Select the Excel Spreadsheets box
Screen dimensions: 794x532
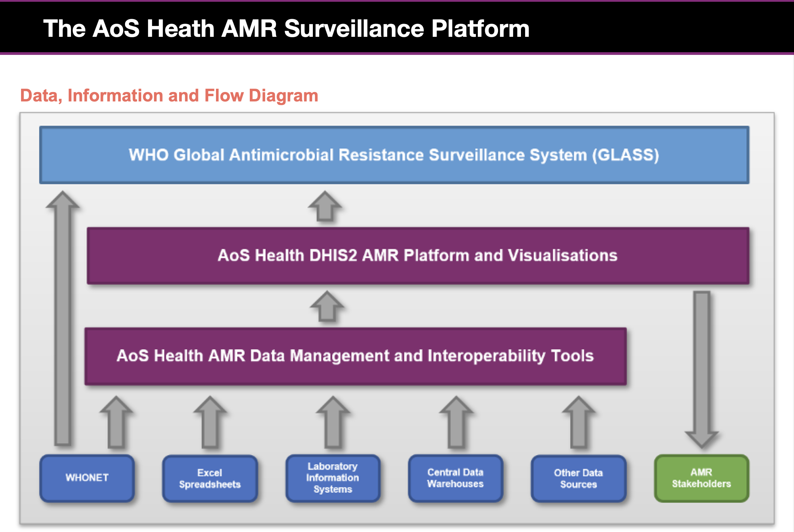click(x=210, y=478)
